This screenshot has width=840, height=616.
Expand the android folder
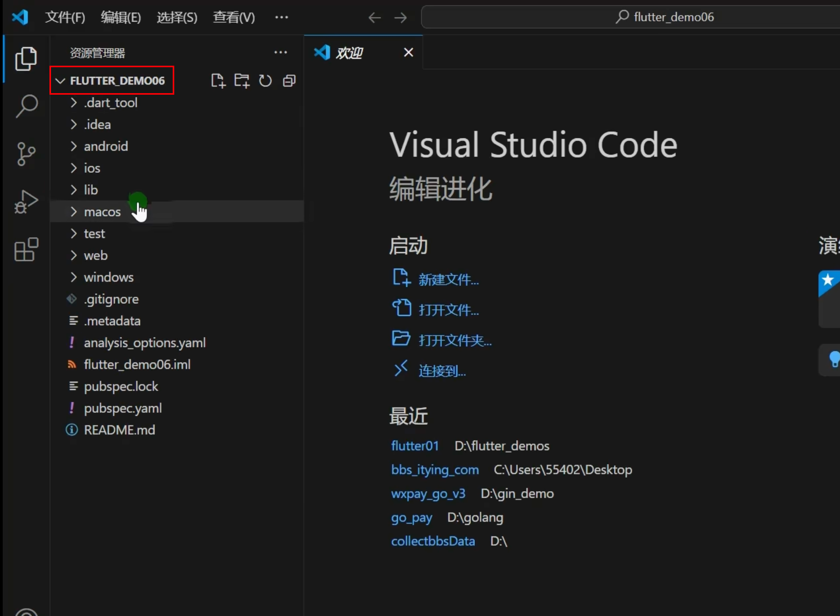click(177, 146)
